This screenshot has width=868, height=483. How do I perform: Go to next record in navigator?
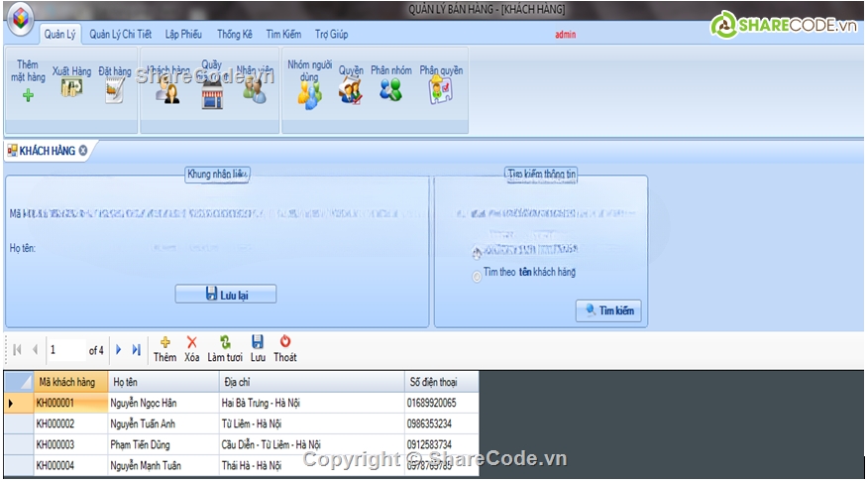(119, 349)
